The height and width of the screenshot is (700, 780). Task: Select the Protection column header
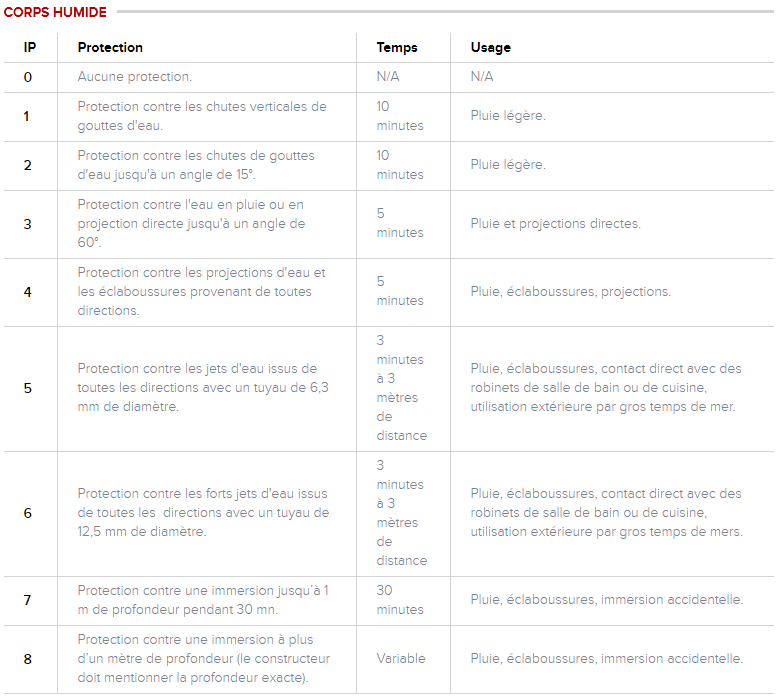click(x=110, y=47)
